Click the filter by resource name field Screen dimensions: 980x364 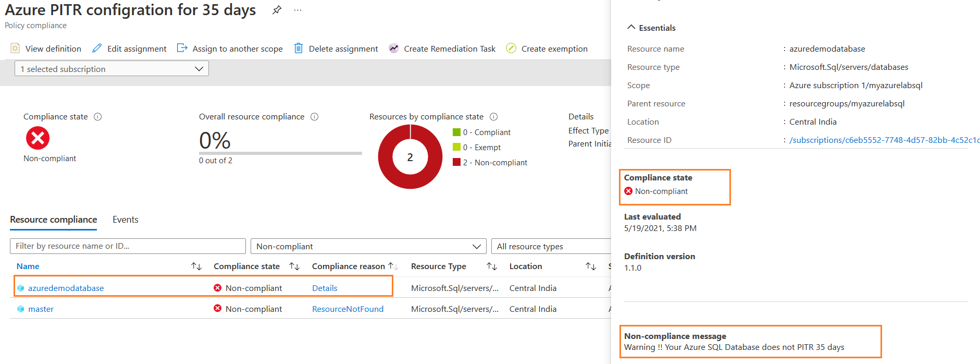[128, 246]
